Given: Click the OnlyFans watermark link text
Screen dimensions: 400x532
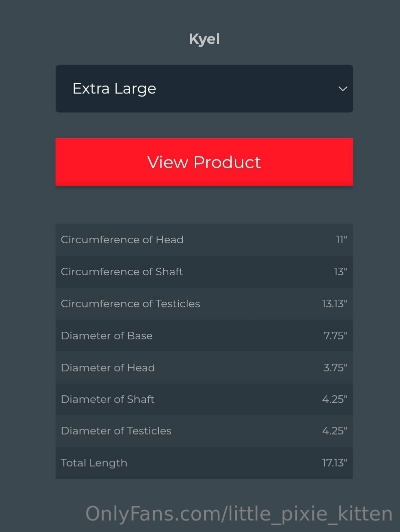Looking at the screenshot, I should click(239, 513).
